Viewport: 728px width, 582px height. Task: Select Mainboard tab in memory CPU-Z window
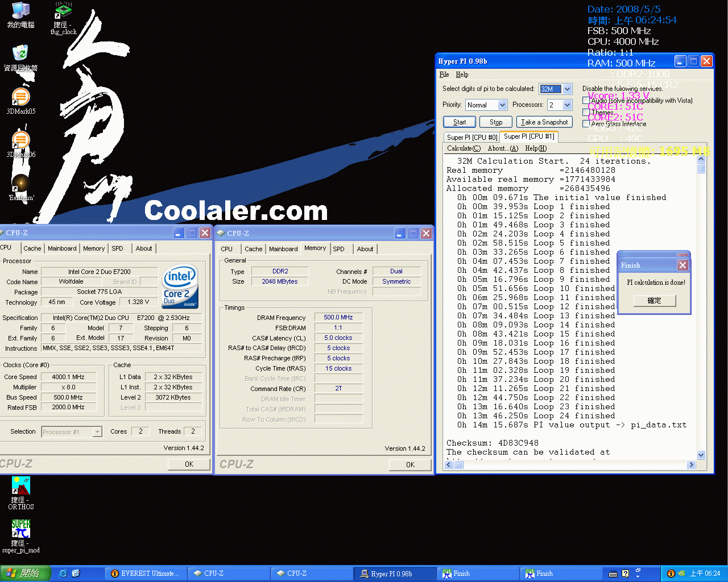click(x=283, y=249)
